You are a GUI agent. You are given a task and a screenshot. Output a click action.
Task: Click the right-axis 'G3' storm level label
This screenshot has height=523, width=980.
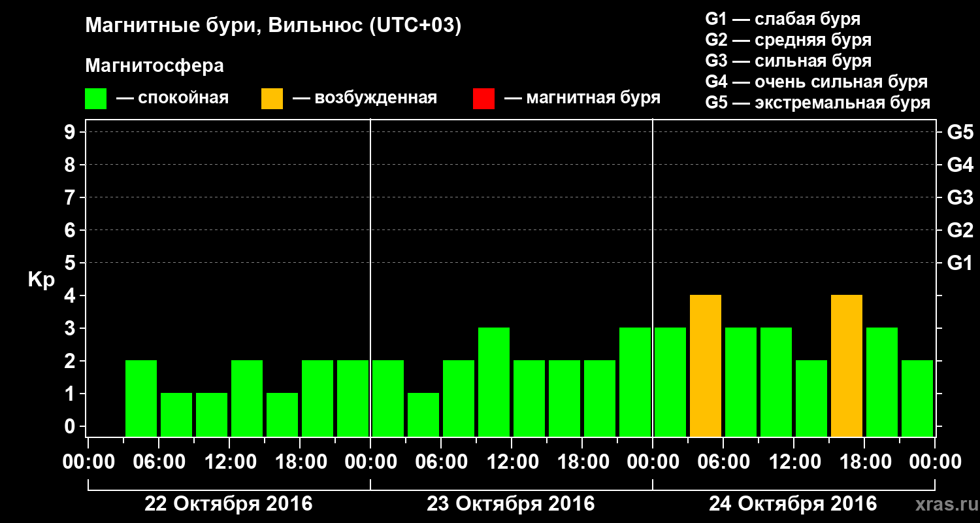coord(960,197)
